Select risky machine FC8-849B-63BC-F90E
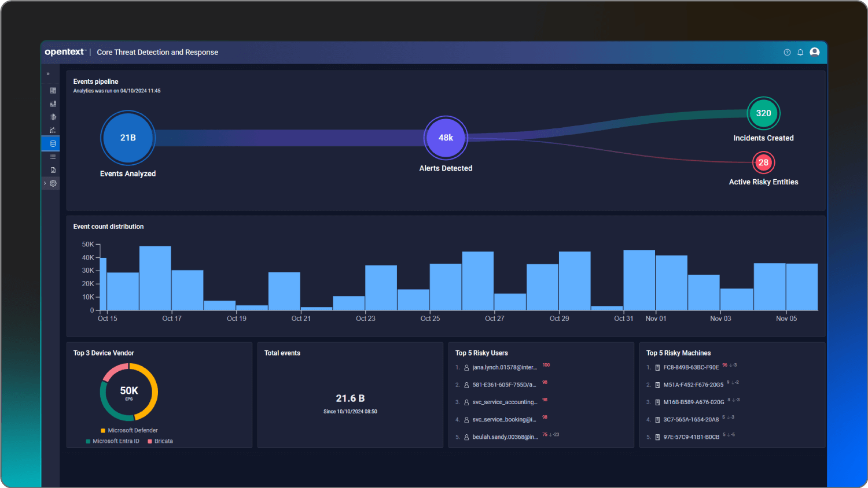The width and height of the screenshot is (868, 488). [693, 367]
